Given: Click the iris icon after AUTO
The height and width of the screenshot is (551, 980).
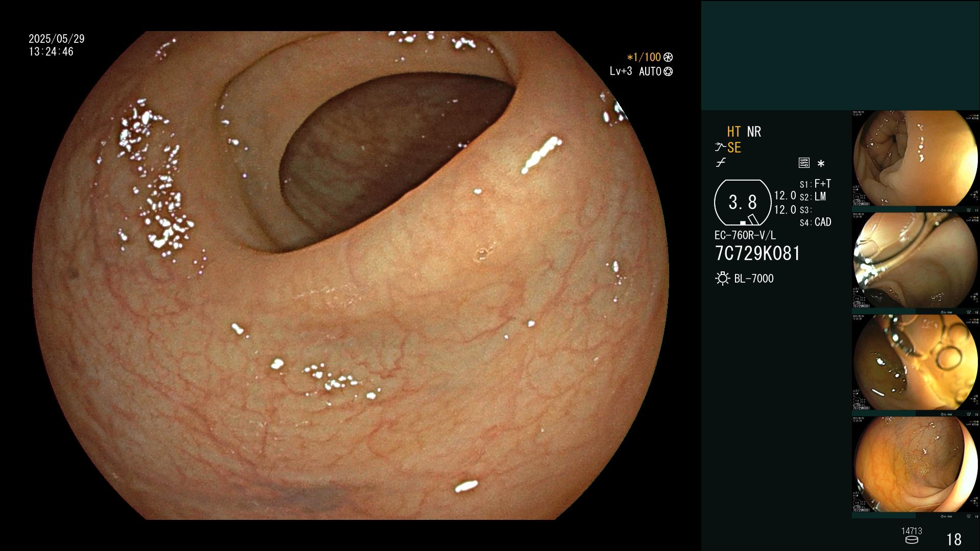Looking at the screenshot, I should click(668, 71).
